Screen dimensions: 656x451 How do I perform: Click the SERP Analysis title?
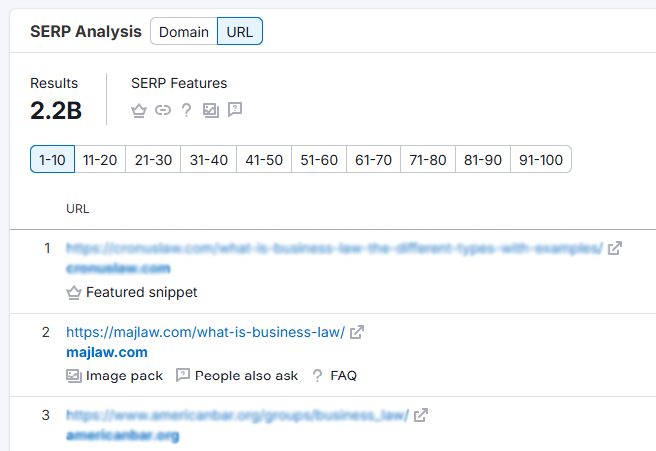click(86, 32)
